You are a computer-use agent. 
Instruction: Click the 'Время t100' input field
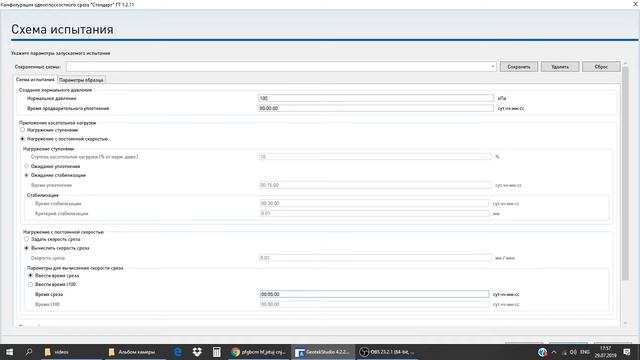374,304
